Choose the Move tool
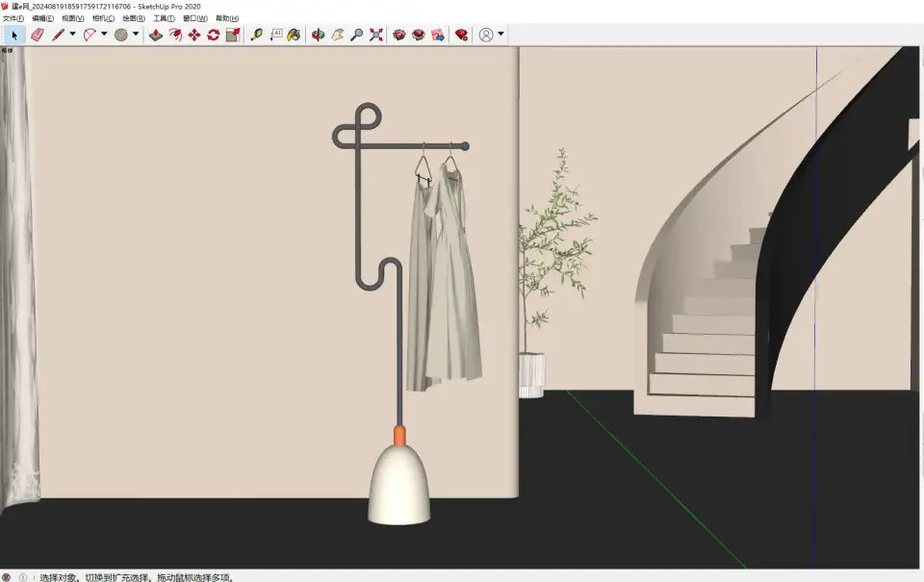The width and height of the screenshot is (924, 582). [193, 36]
